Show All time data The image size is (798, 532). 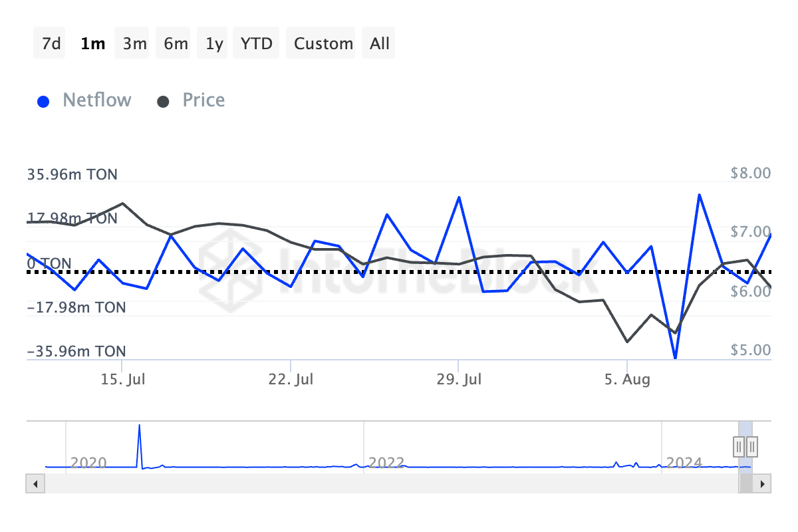(380, 44)
